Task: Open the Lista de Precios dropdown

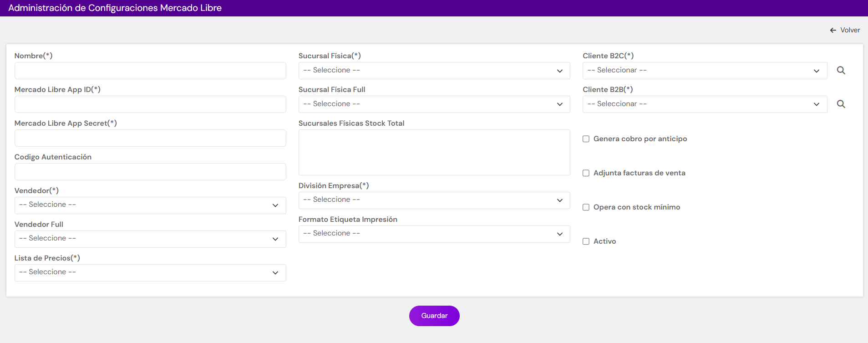Action: tap(150, 273)
